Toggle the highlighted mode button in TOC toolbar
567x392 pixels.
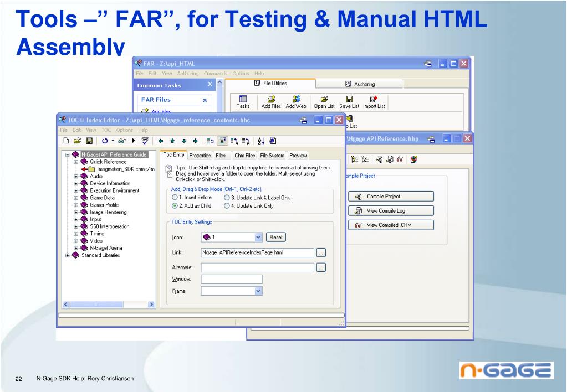point(223,141)
